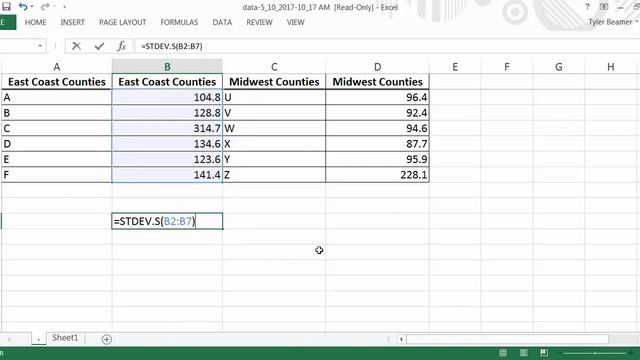Click East Coast Counties header in column B
The width and height of the screenshot is (640, 360).
(167, 82)
